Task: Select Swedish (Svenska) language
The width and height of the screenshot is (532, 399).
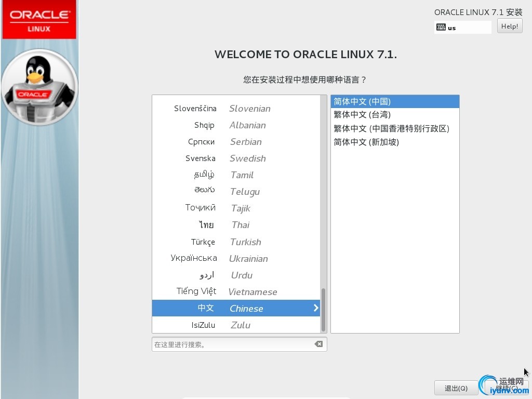Action: pyautogui.click(x=236, y=158)
